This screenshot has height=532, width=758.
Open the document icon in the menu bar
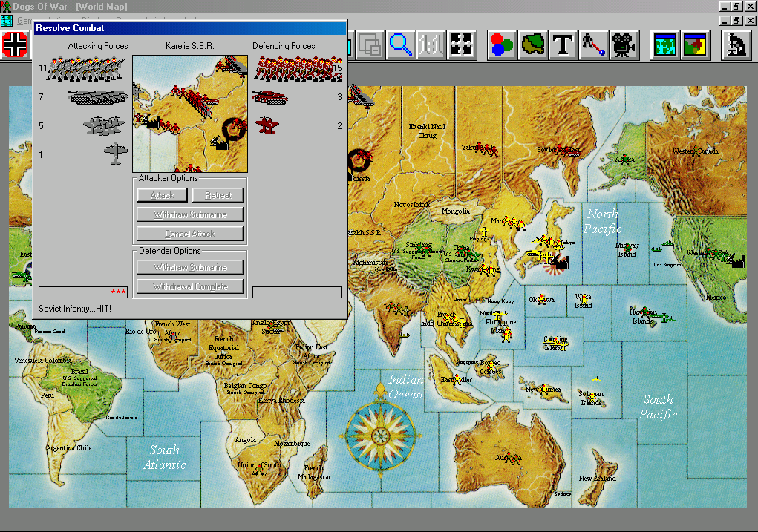click(x=7, y=20)
